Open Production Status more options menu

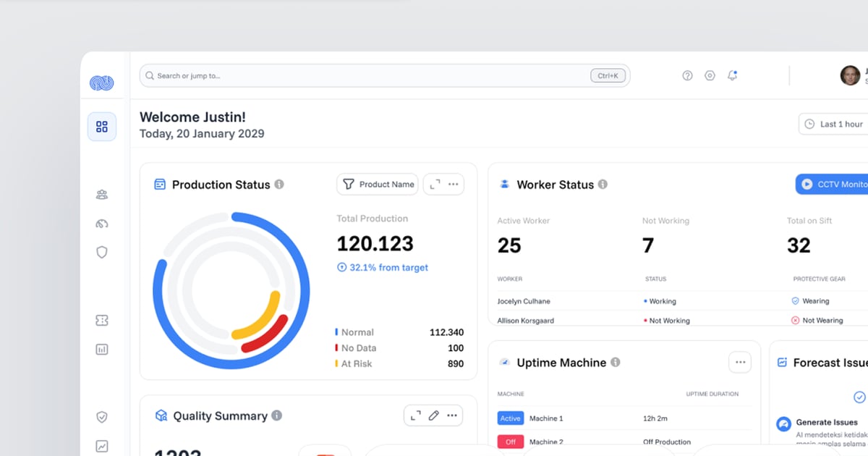[454, 185]
